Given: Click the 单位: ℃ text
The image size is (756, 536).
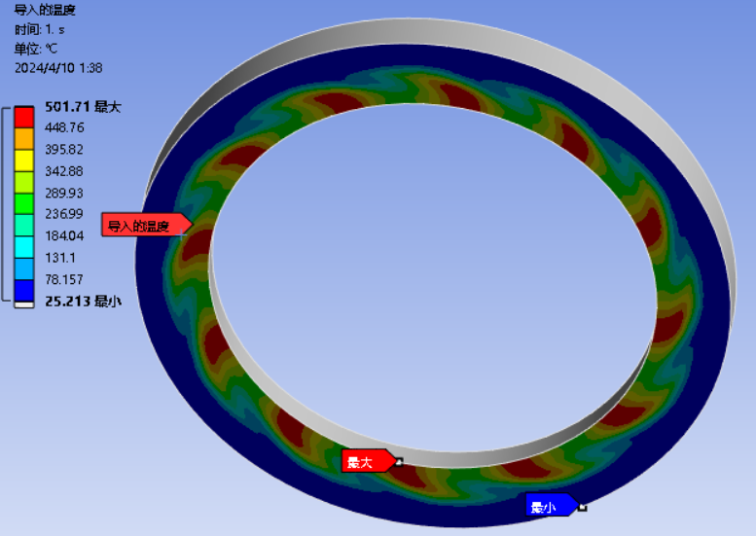Looking at the screenshot, I should 36,49.
